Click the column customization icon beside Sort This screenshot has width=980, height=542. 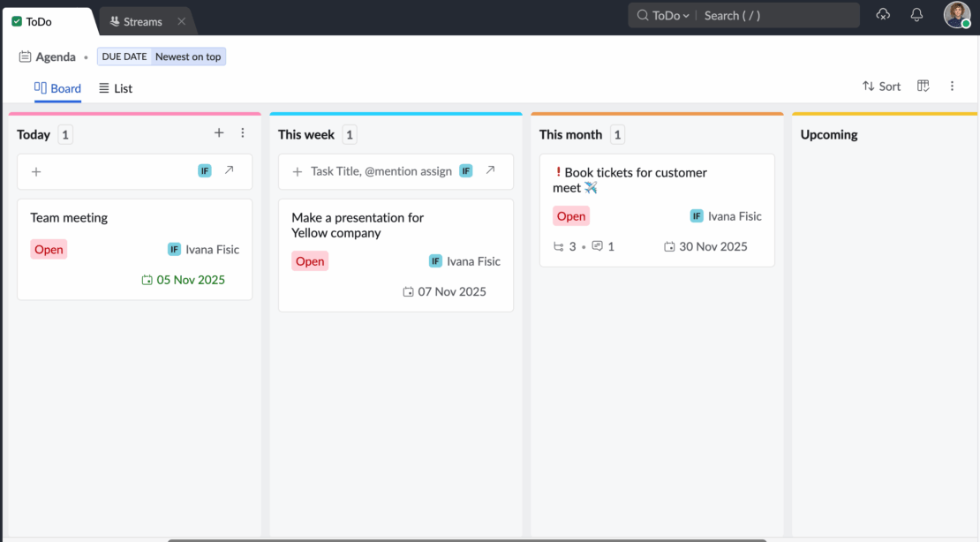[923, 86]
